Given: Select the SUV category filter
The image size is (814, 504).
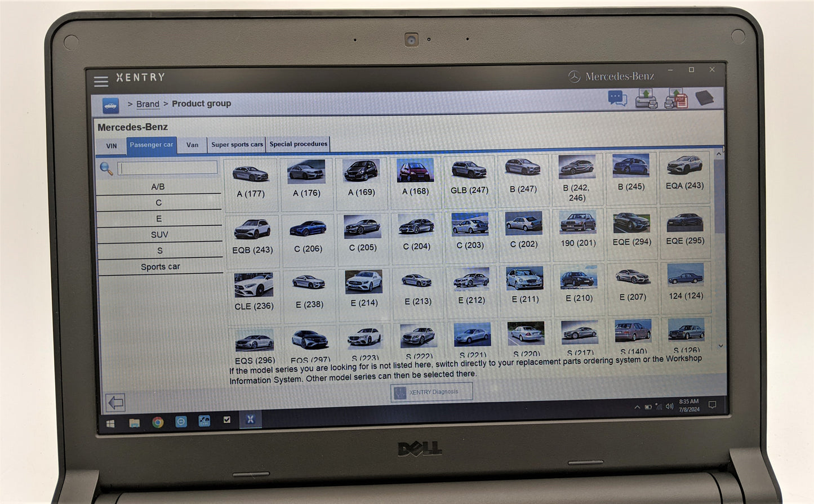Looking at the screenshot, I should [x=159, y=234].
